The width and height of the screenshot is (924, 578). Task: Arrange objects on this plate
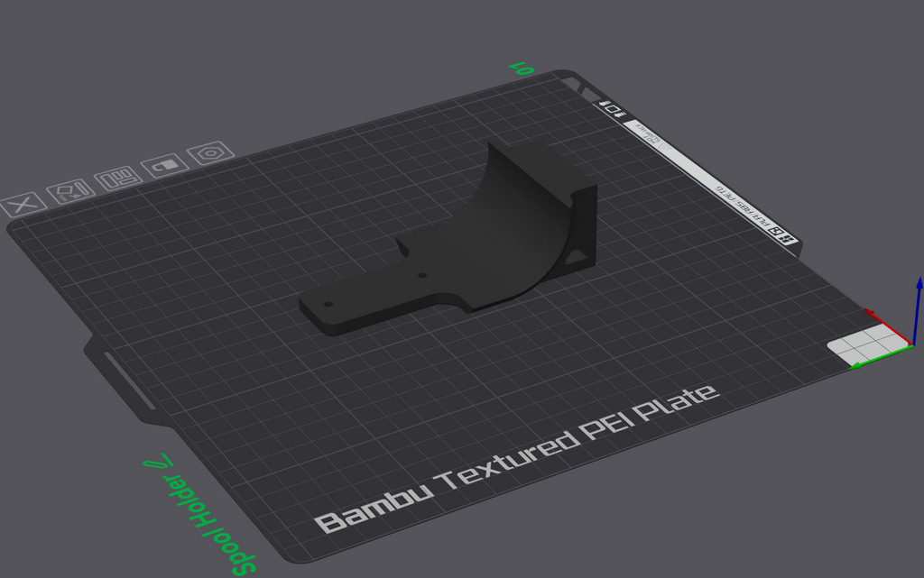118,178
